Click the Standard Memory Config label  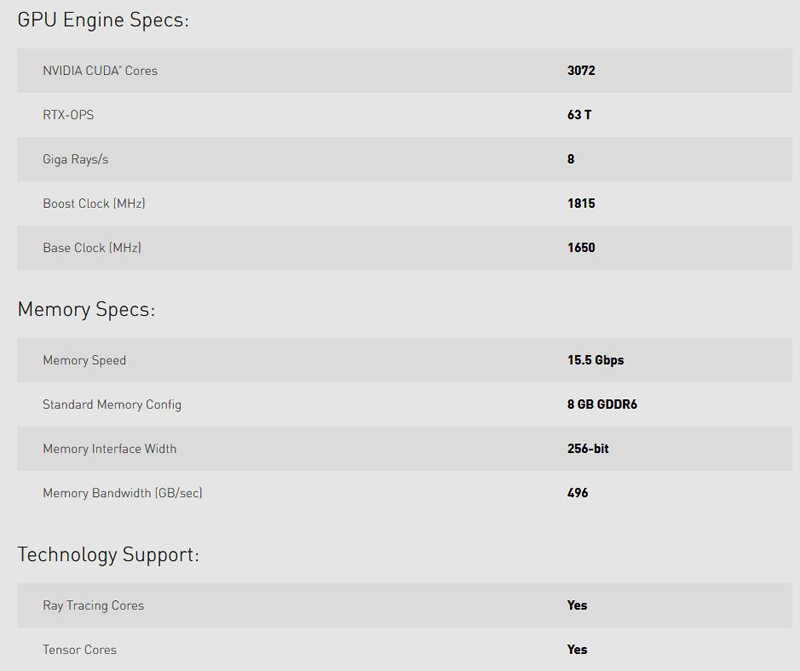click(x=112, y=405)
